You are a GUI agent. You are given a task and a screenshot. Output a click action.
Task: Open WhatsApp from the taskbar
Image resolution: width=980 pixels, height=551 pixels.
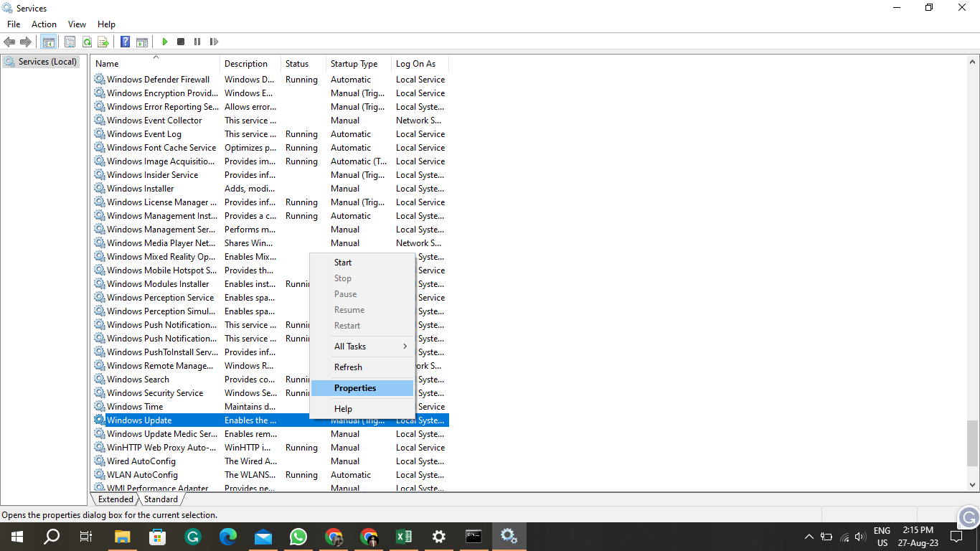tap(298, 536)
